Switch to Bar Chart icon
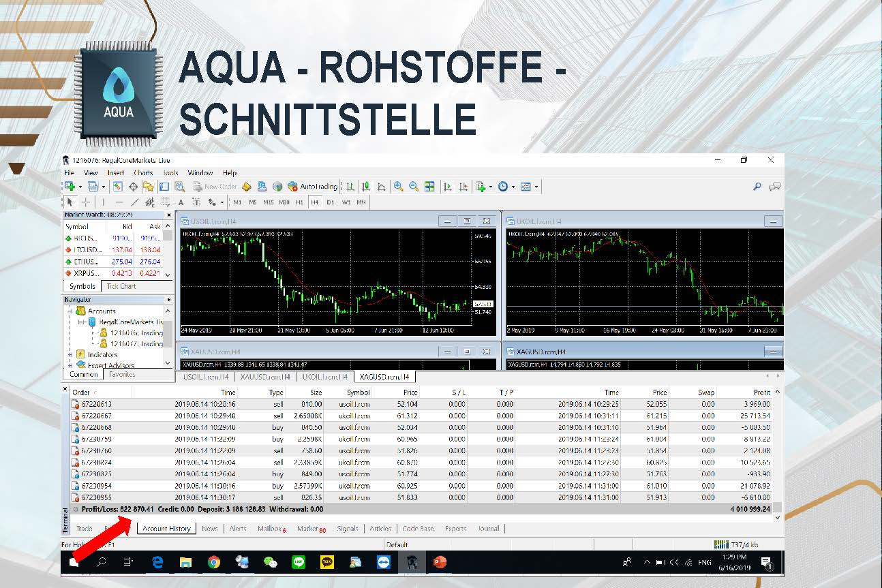This screenshot has width=882, height=588. [x=350, y=186]
